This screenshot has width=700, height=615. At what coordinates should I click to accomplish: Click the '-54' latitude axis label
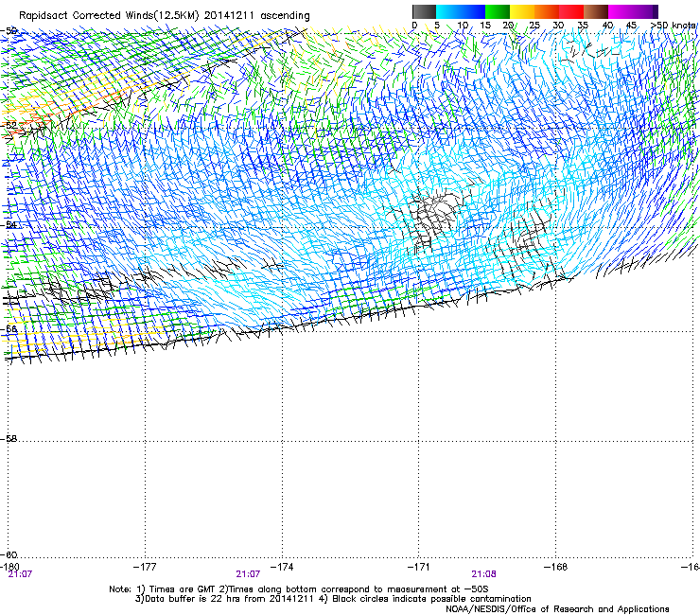click(x=9, y=224)
